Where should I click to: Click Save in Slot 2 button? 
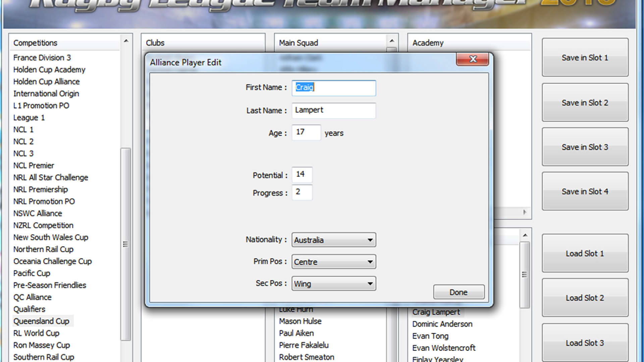[x=585, y=103]
